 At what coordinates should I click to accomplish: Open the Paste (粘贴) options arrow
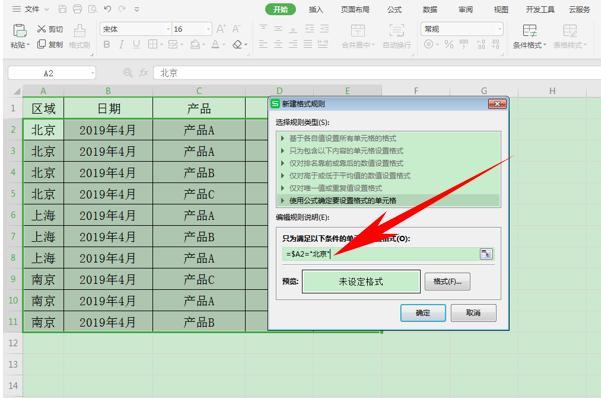[28, 45]
